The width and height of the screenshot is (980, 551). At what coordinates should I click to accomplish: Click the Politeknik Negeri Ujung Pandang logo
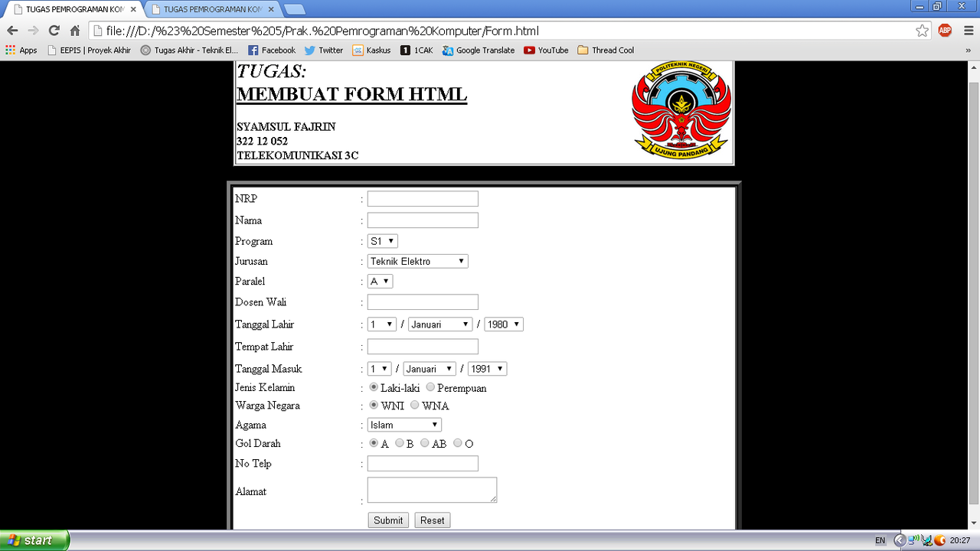(681, 111)
